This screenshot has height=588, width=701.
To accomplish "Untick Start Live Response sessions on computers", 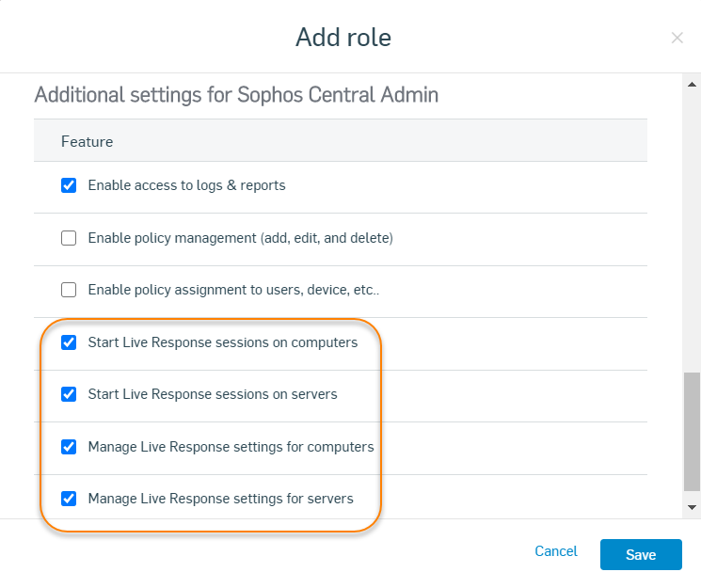I will pyautogui.click(x=69, y=342).
